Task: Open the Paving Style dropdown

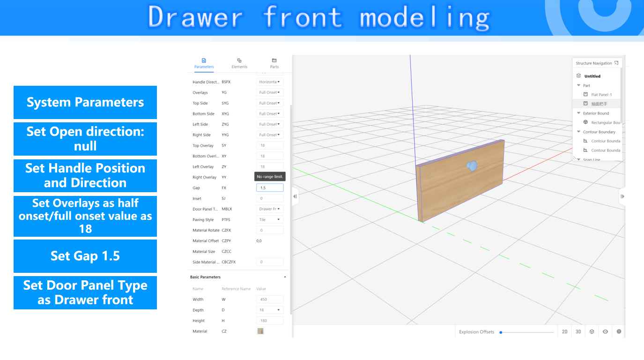Action: click(270, 219)
